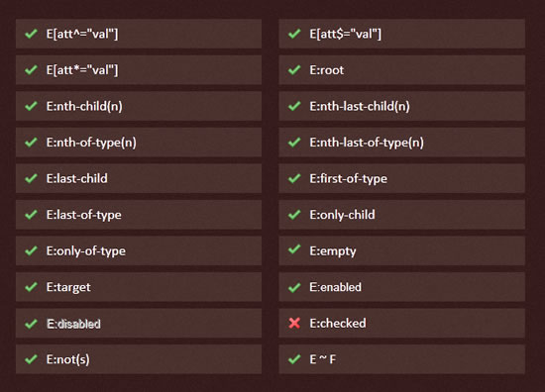Click the green checkmark beside E:root
The width and height of the screenshot is (545, 392).
(x=294, y=70)
